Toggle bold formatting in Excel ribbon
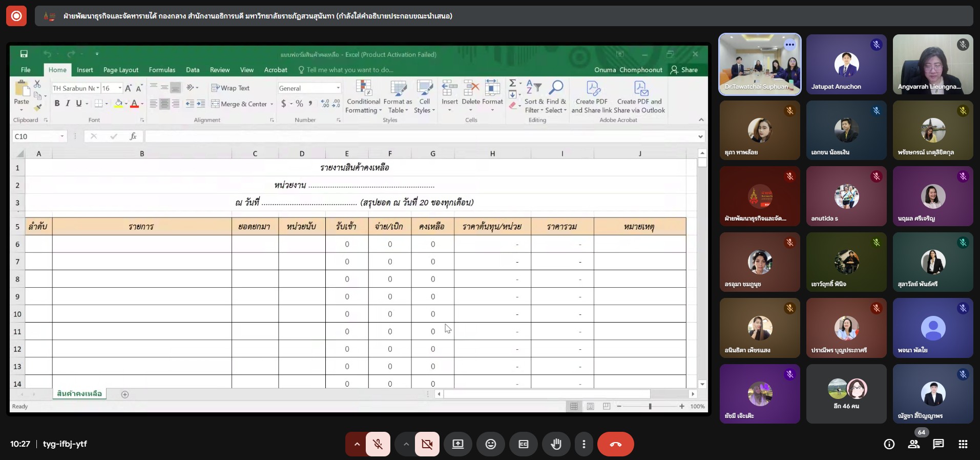The image size is (980, 460). 57,104
